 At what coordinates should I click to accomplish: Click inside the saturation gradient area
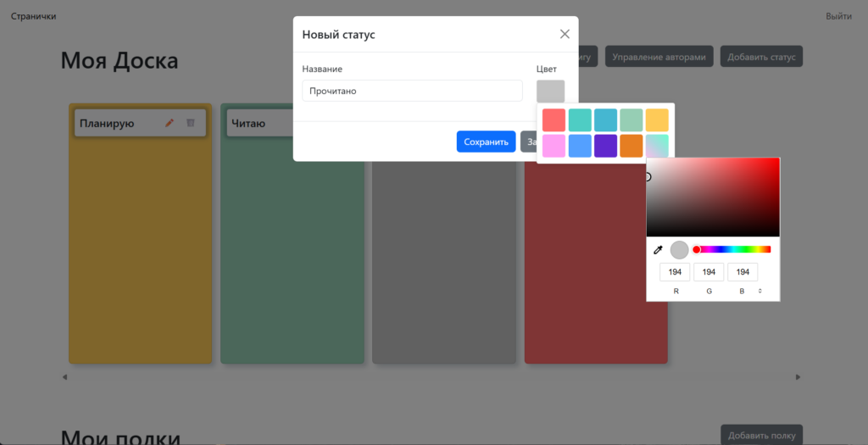[712, 197]
